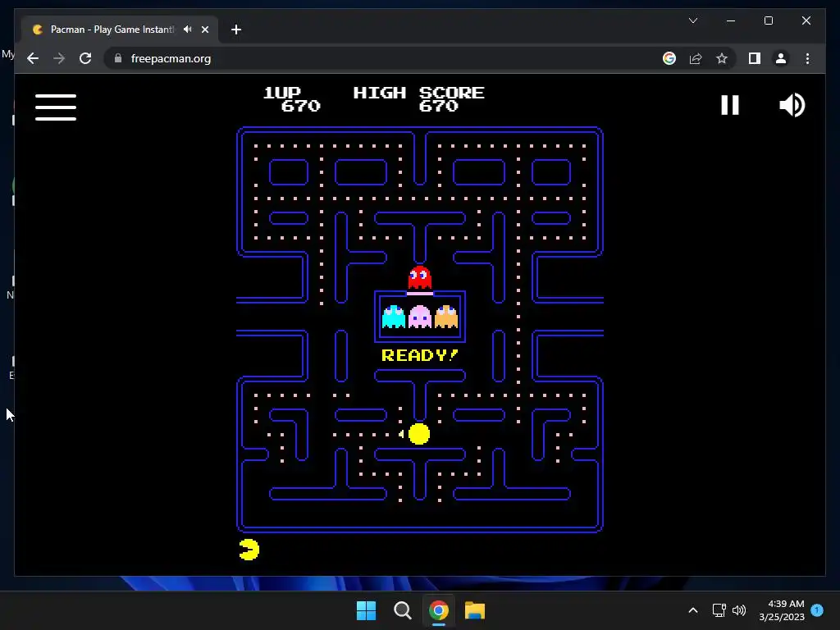This screenshot has height=630, width=840.
Task: Click the freepacman.org address bar
Action: pyautogui.click(x=375, y=58)
